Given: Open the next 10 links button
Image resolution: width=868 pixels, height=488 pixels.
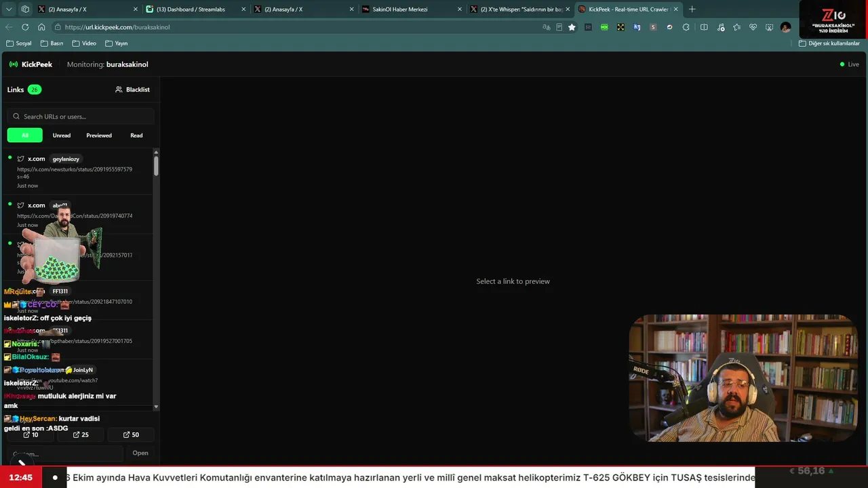Looking at the screenshot, I should click(31, 434).
